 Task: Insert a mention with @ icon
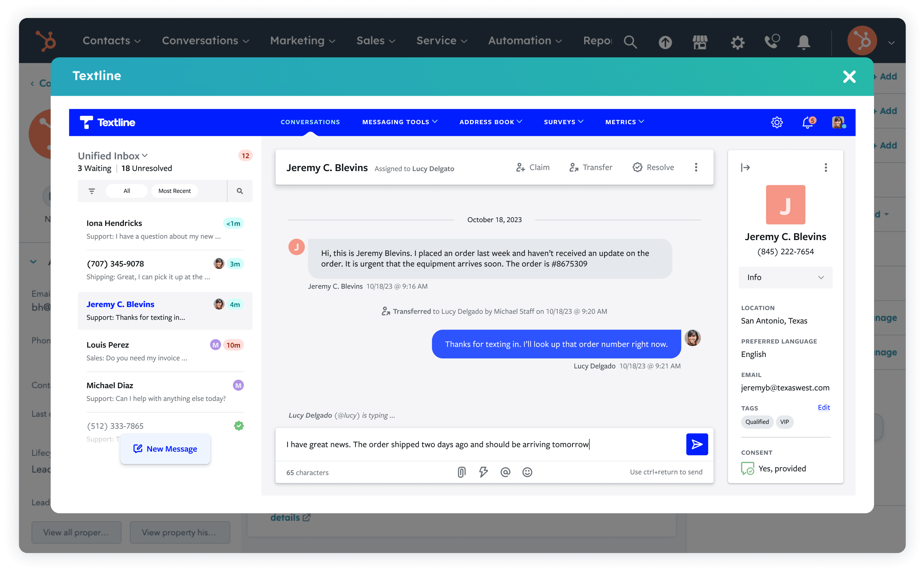pyautogui.click(x=505, y=472)
